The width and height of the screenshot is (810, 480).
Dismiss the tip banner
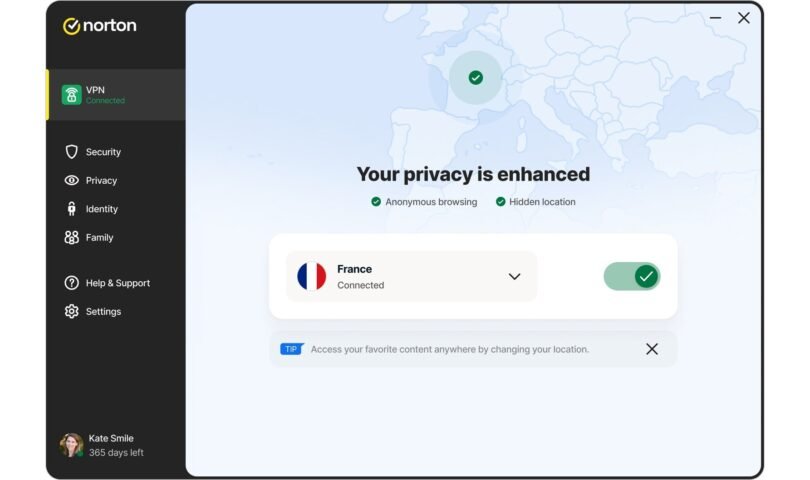pos(652,349)
